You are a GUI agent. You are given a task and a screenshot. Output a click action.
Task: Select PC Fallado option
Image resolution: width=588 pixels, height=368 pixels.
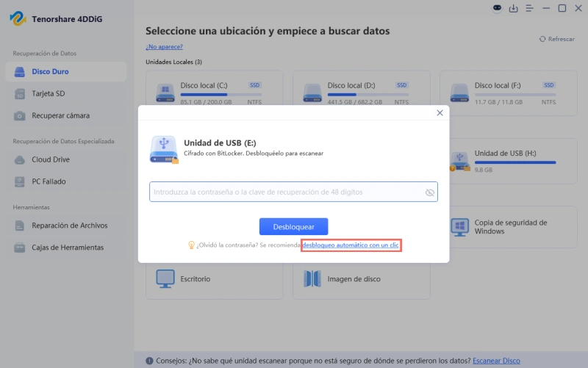coord(65,181)
